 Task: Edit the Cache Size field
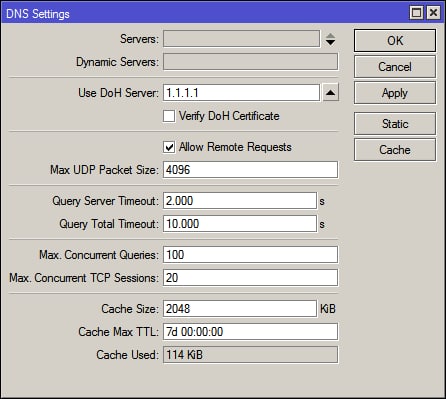(x=240, y=309)
